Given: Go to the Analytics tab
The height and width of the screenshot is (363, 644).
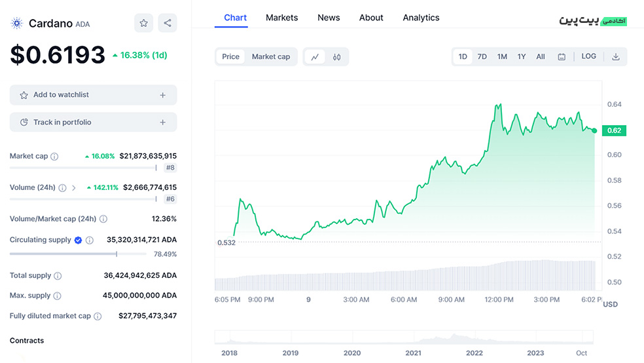Looking at the screenshot, I should click(421, 18).
